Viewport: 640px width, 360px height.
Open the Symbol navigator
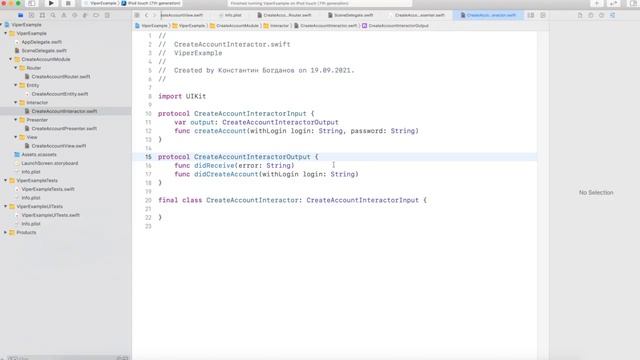pos(42,15)
